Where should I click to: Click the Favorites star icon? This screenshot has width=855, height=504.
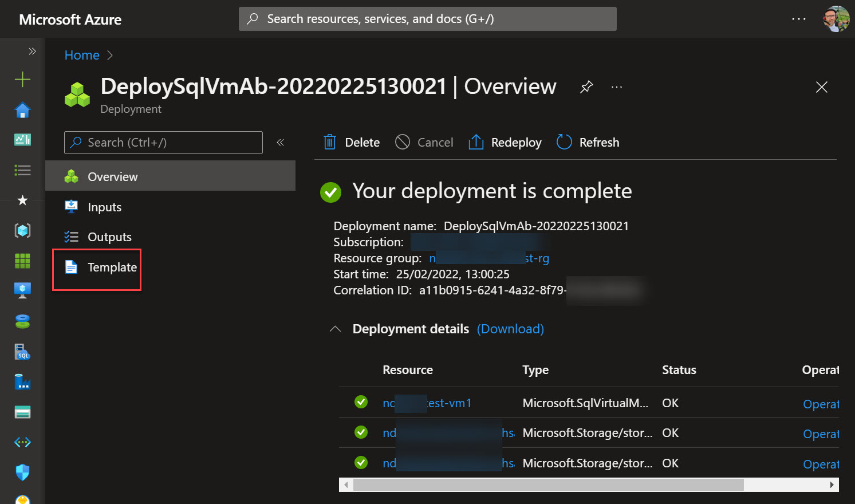click(x=22, y=200)
